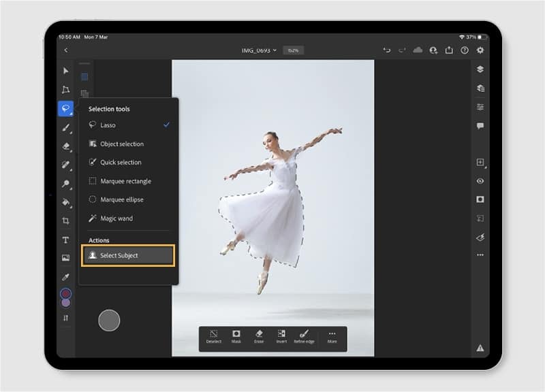Toggle layer visibility eye icon

coord(480,181)
